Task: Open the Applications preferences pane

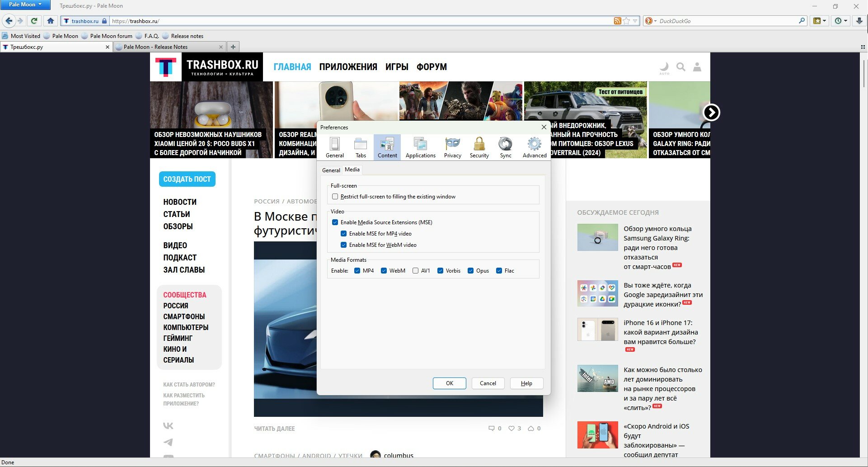Action: pos(420,147)
